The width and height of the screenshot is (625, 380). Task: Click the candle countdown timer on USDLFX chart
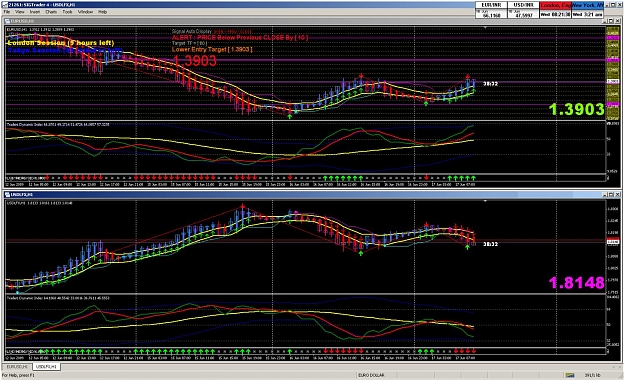click(x=490, y=244)
